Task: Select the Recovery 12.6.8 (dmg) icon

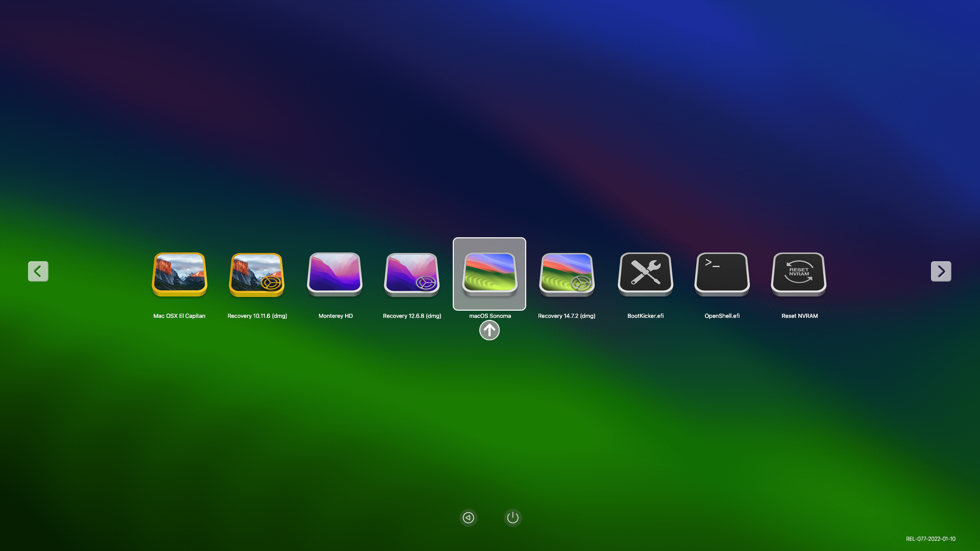Action: pyautogui.click(x=412, y=274)
